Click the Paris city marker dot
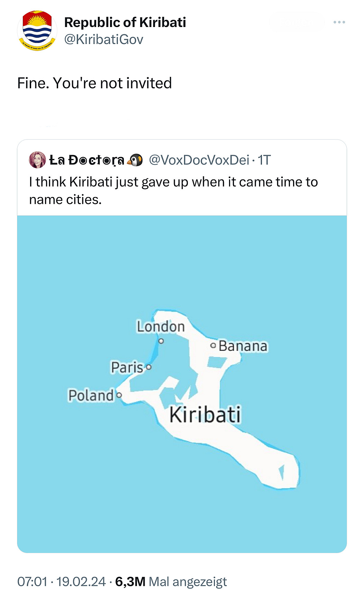The image size is (364, 590). [149, 367]
